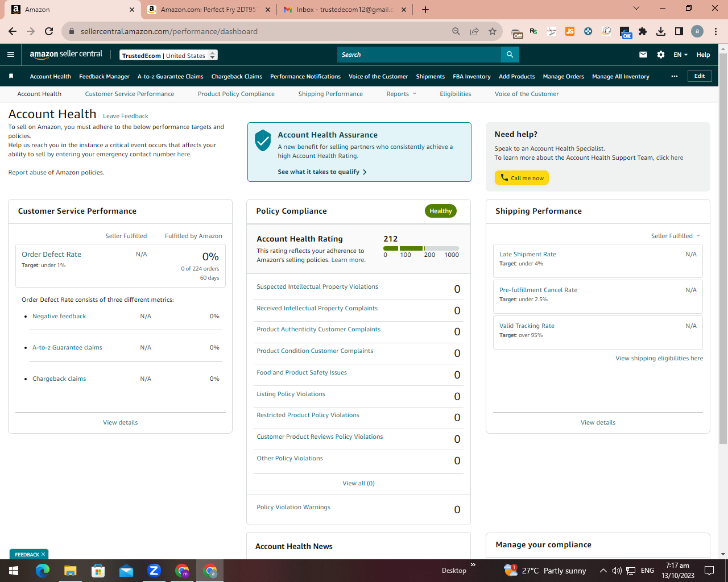Reload the page with the browser refresh button

click(x=49, y=31)
